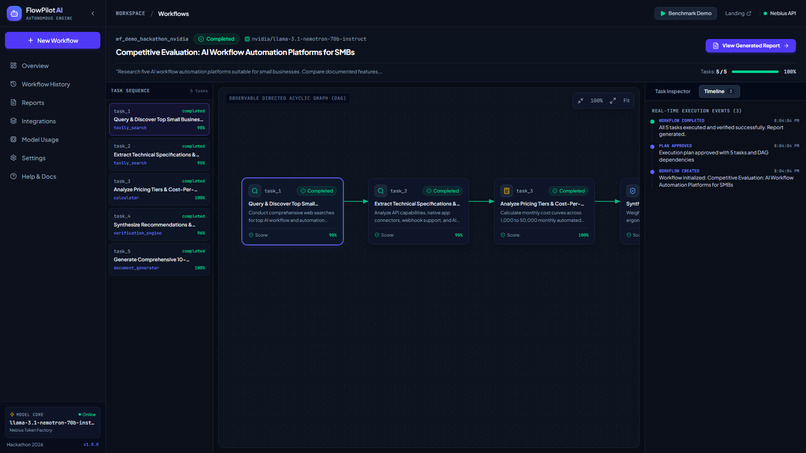Click the verification_engine label in task_4
The image size is (806, 453).
pos(137,233)
